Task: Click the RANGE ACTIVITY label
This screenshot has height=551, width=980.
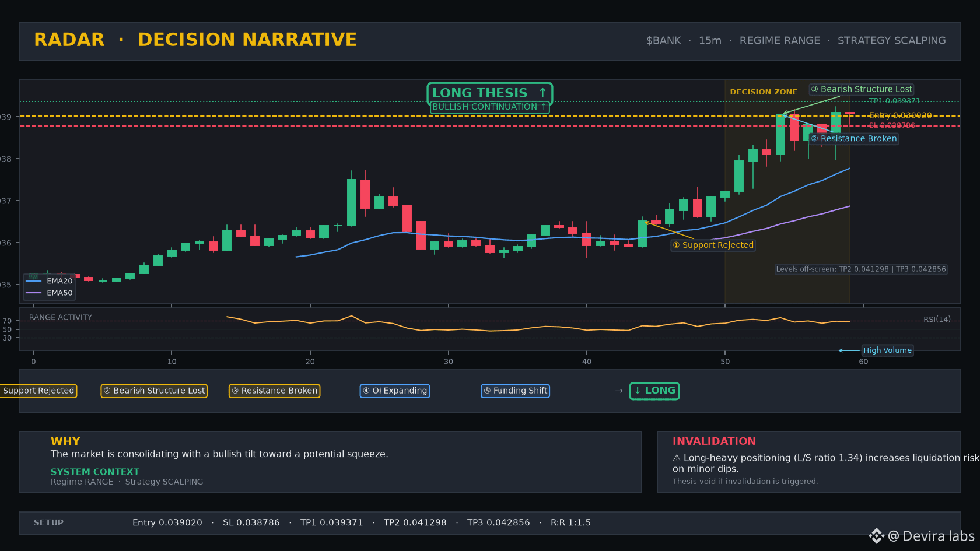Action: click(x=61, y=317)
